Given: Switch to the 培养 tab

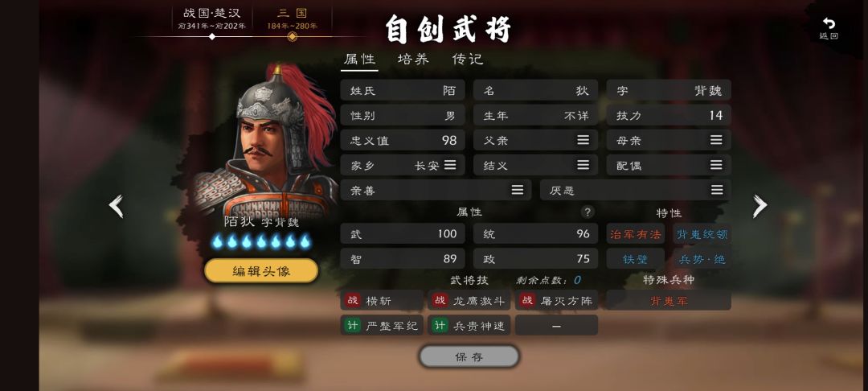Looking at the screenshot, I should pos(414,60).
